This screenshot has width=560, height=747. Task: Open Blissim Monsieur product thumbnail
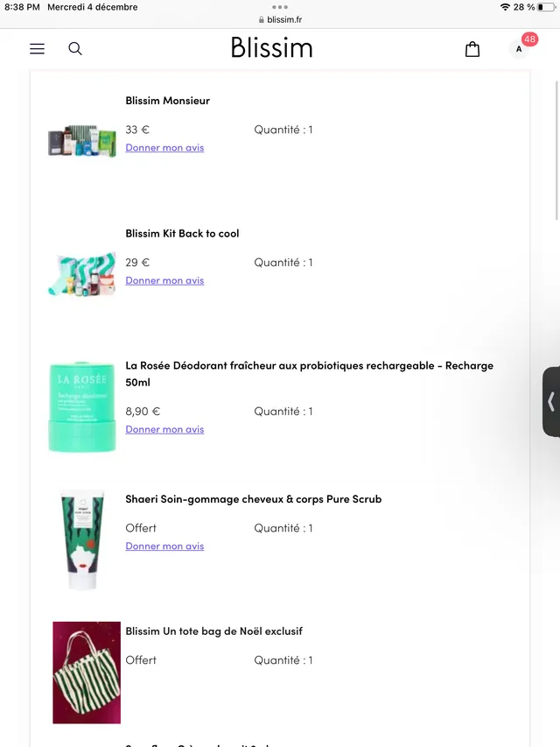pos(82,141)
